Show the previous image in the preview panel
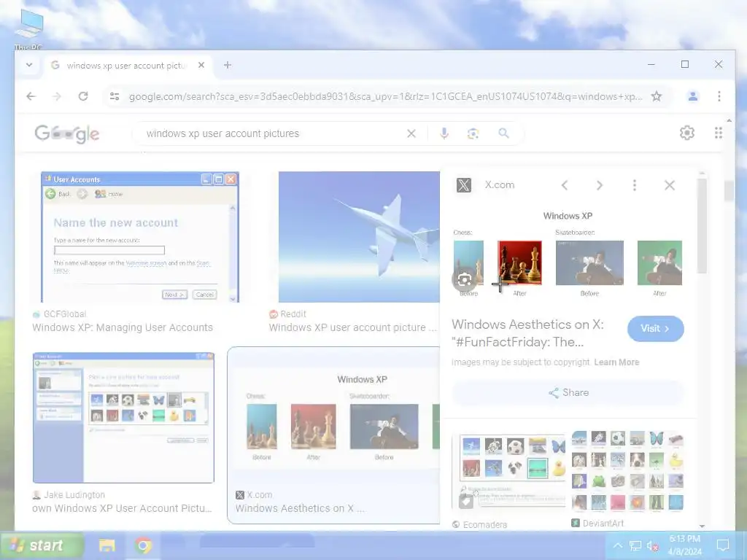747x560 pixels. (x=565, y=185)
